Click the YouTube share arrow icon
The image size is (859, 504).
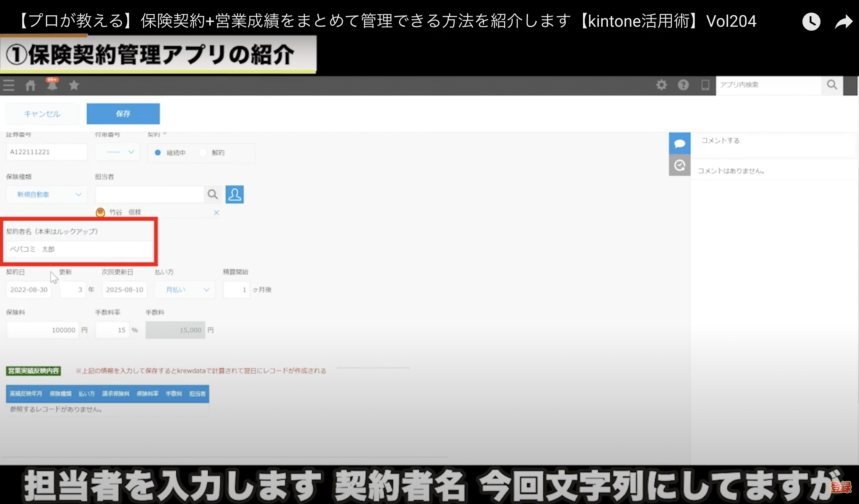coord(843,22)
